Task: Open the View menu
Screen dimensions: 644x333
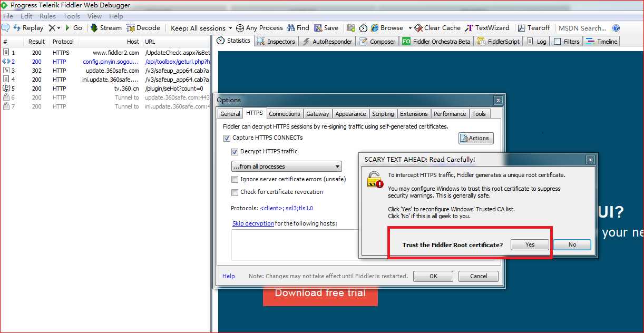Action: pyautogui.click(x=95, y=16)
